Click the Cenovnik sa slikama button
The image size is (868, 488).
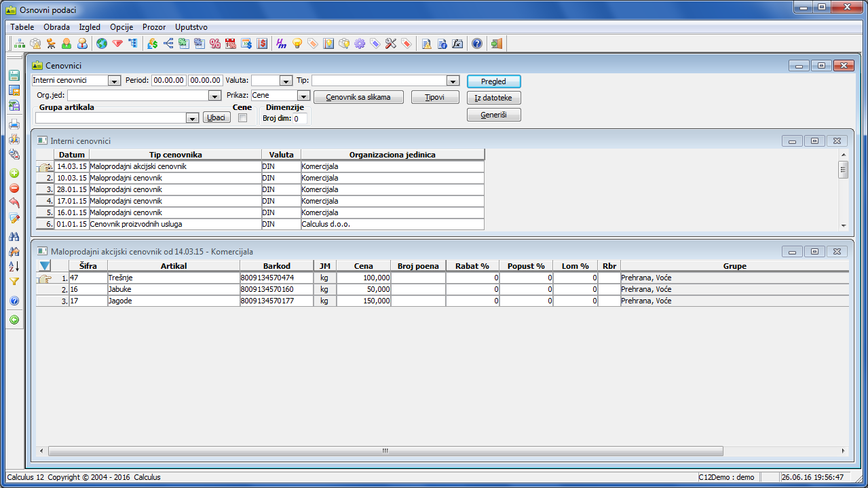tap(358, 97)
